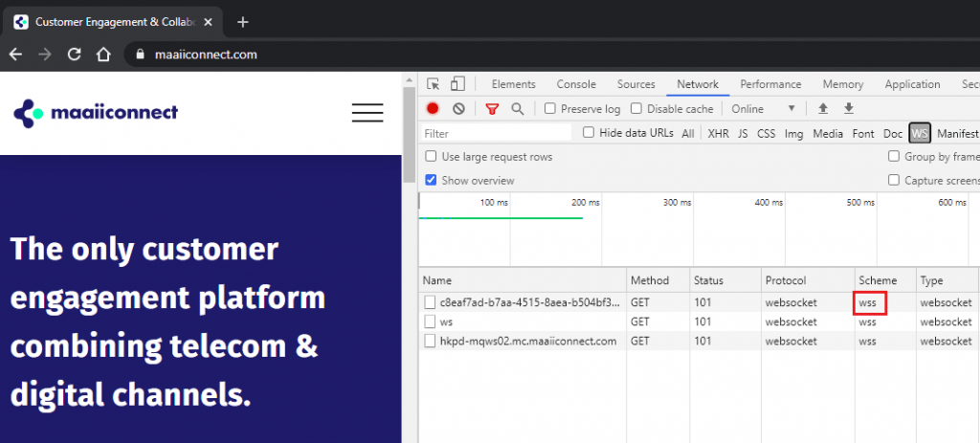Switch to the Elements tab
980x443 pixels.
(x=513, y=84)
